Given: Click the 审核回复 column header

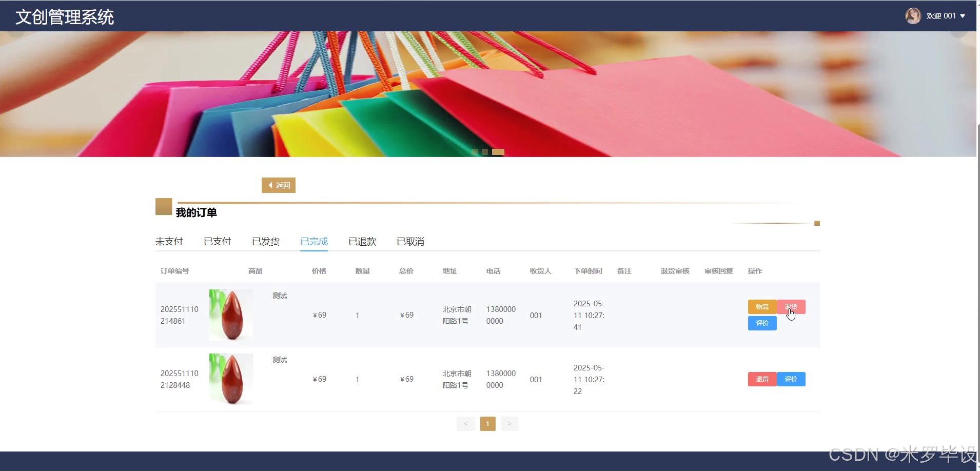Looking at the screenshot, I should tap(719, 271).
